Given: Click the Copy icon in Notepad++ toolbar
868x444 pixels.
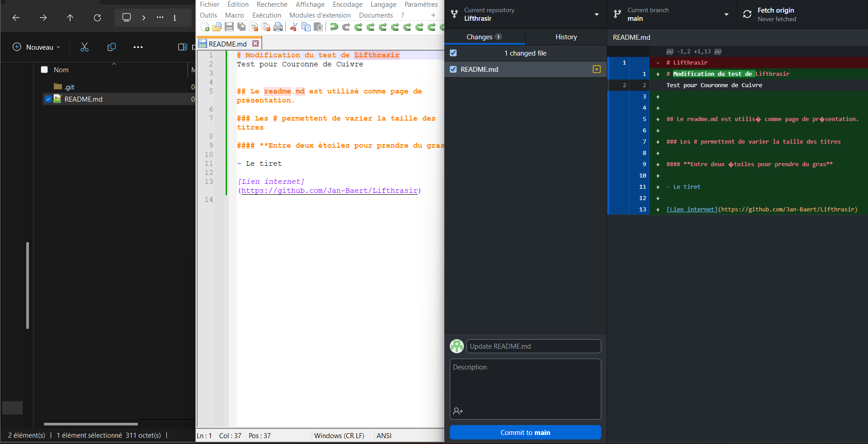Looking at the screenshot, I should pyautogui.click(x=306, y=27).
